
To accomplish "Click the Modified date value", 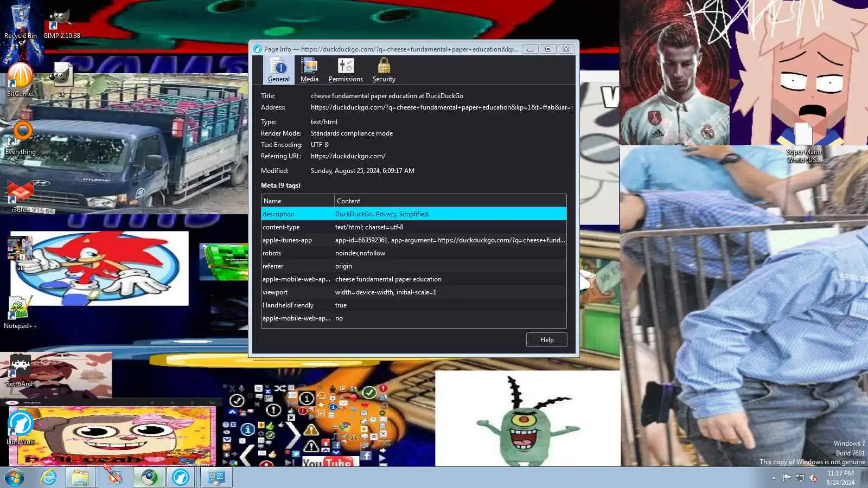I will point(362,171).
